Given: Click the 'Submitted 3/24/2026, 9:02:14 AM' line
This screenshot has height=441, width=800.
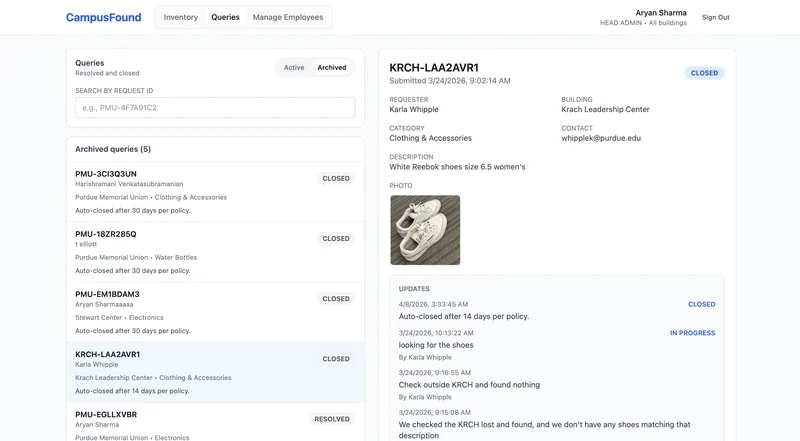Looking at the screenshot, I should (449, 81).
